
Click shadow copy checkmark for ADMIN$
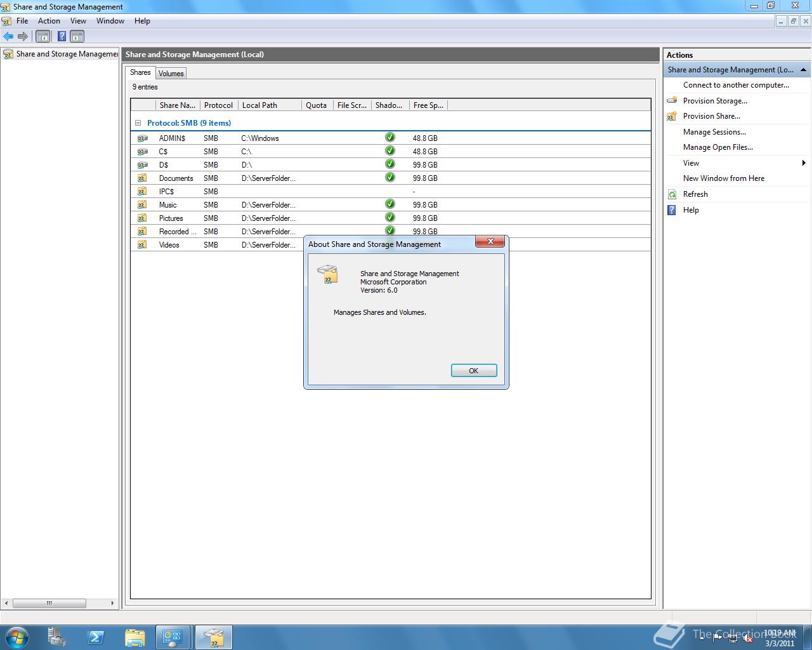click(x=390, y=137)
